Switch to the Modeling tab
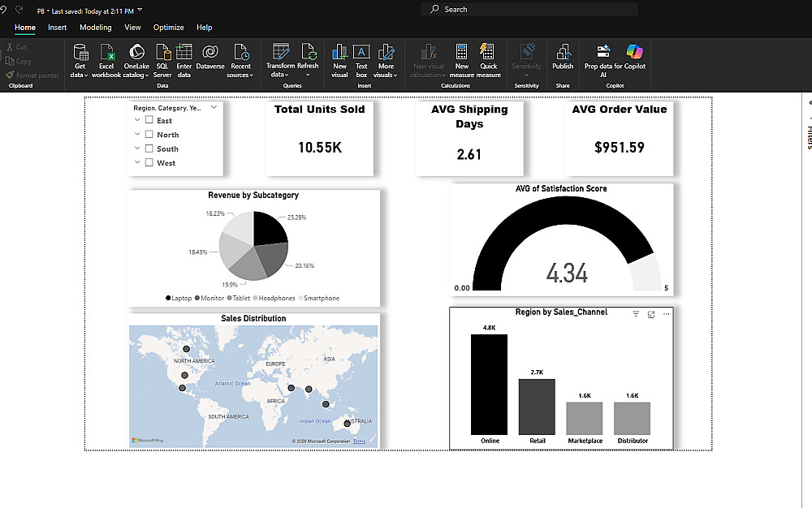The width and height of the screenshot is (812, 508). point(95,28)
